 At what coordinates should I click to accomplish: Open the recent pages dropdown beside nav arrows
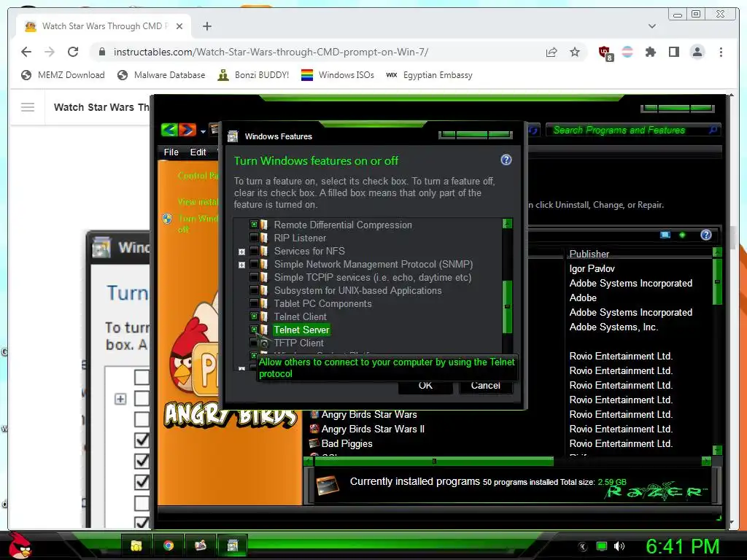pos(203,131)
